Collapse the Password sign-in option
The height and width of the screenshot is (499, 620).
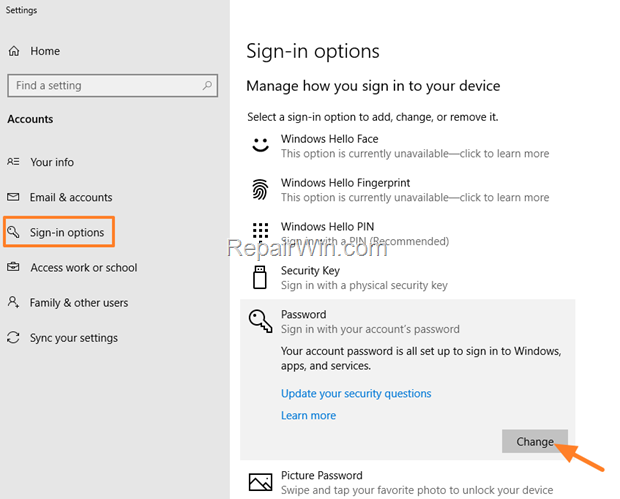(407, 321)
